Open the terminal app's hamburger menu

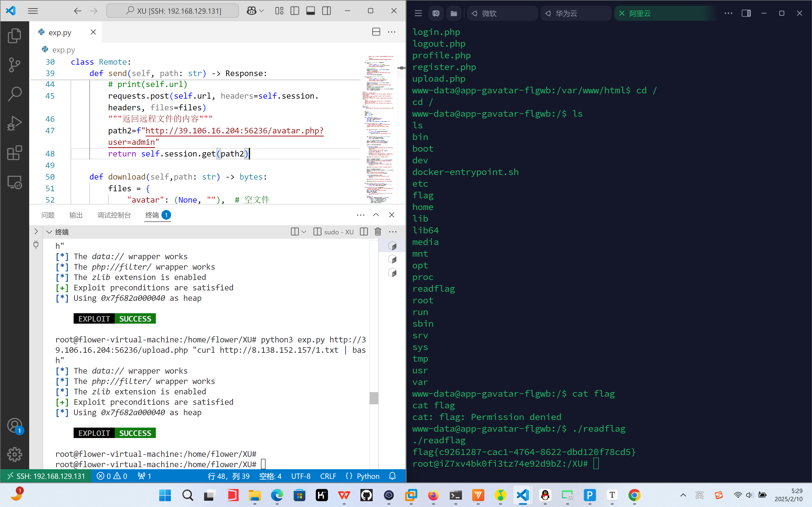point(418,13)
